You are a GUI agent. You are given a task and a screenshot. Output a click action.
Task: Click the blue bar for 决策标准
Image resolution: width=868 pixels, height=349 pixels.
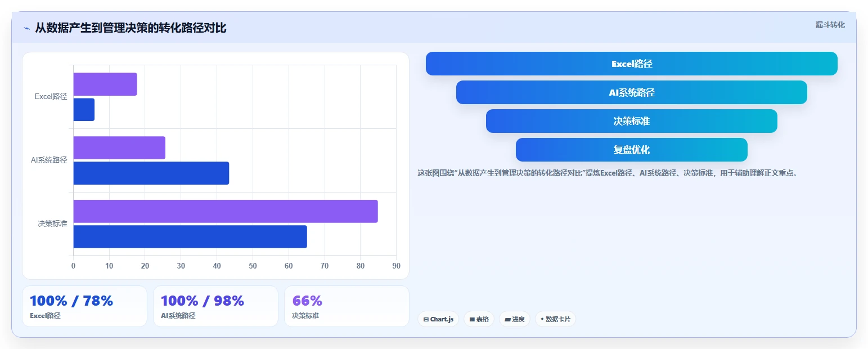tap(190, 236)
